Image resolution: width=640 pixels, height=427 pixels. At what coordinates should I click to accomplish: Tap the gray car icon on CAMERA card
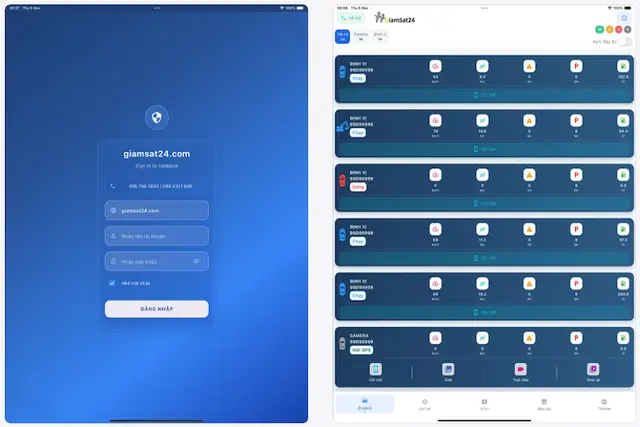[x=342, y=343]
